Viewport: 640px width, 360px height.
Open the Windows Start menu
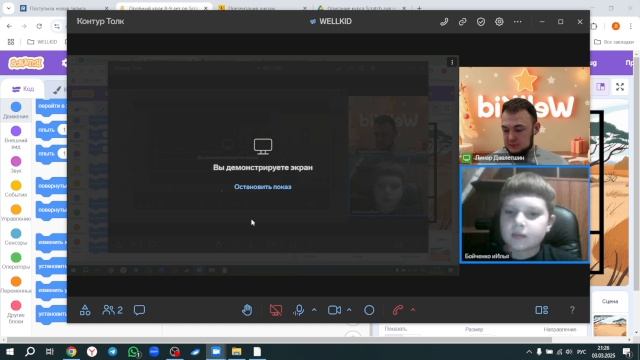[x=9, y=351]
